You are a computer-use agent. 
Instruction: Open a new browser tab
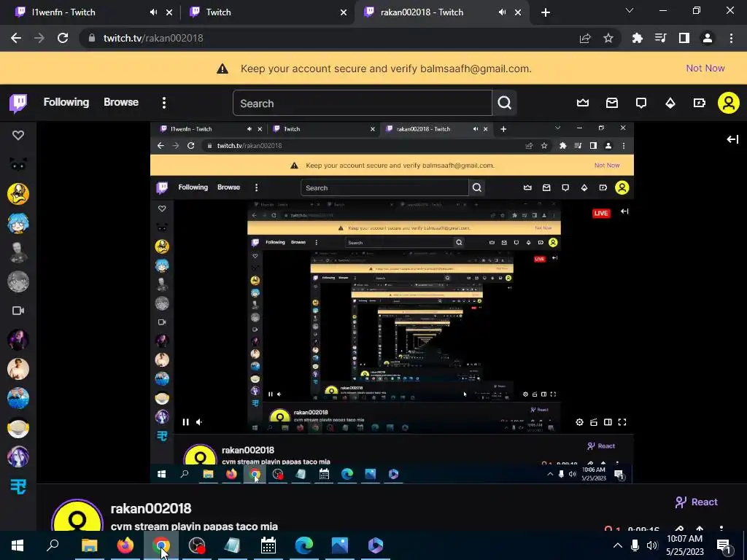click(x=546, y=12)
